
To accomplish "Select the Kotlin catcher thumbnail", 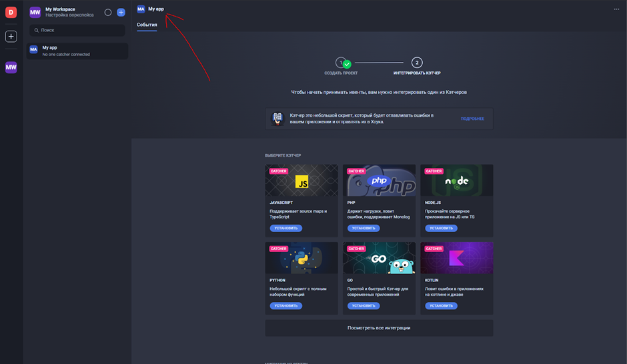I will click(457, 258).
